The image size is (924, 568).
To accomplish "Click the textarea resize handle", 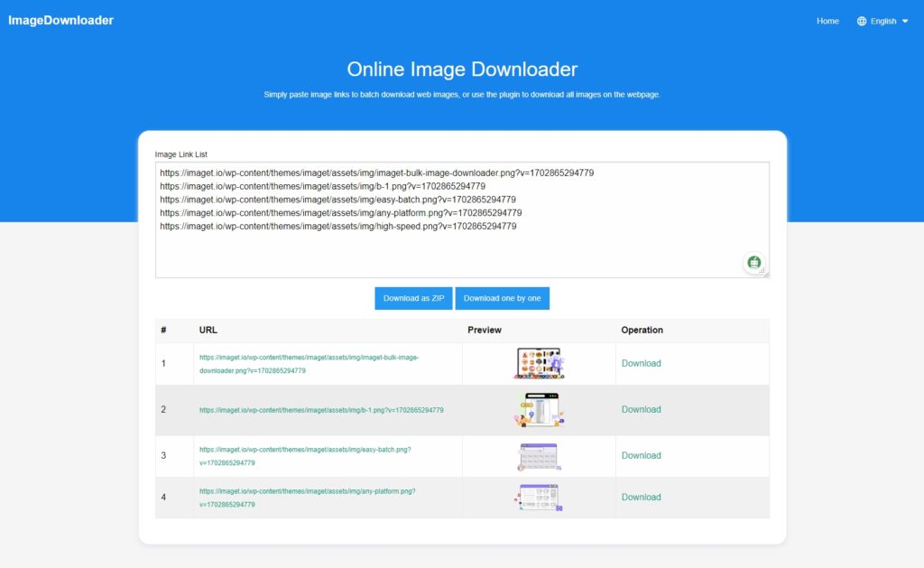I will [x=766, y=275].
